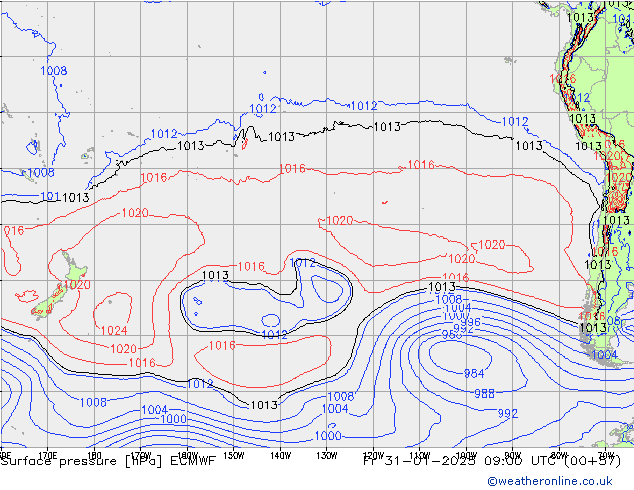The height and width of the screenshot is (490, 634).
Task: Click the 984 low pressure center label
Action: pyautogui.click(x=474, y=374)
